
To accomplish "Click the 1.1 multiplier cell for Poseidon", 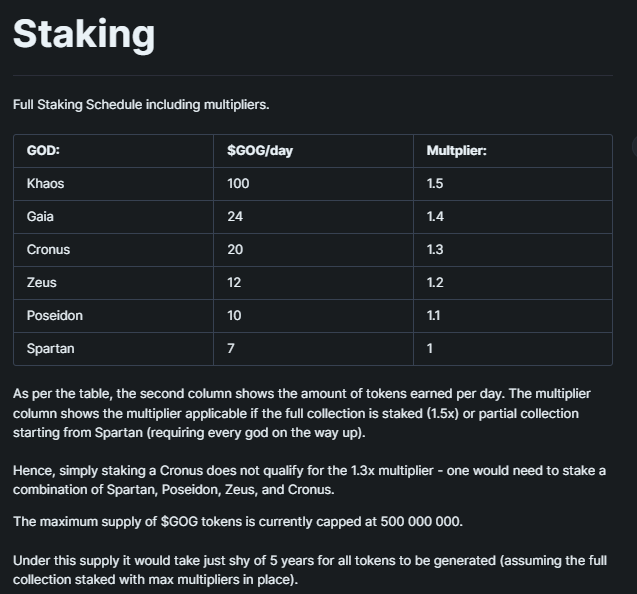I will pos(513,316).
